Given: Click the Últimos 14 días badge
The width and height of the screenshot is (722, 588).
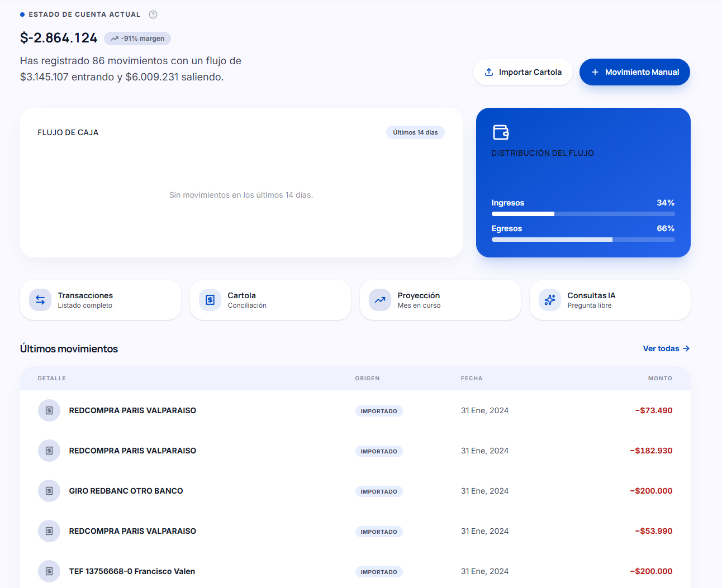Looking at the screenshot, I should (415, 132).
